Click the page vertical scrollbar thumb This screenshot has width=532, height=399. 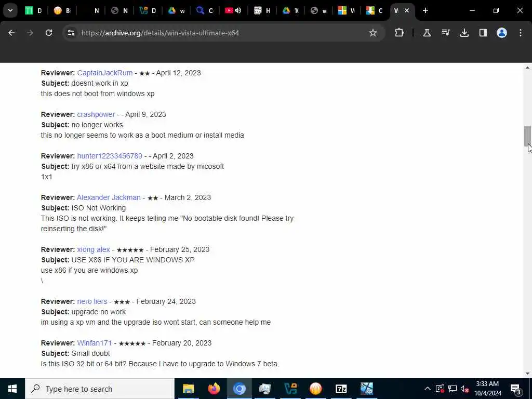527,136
